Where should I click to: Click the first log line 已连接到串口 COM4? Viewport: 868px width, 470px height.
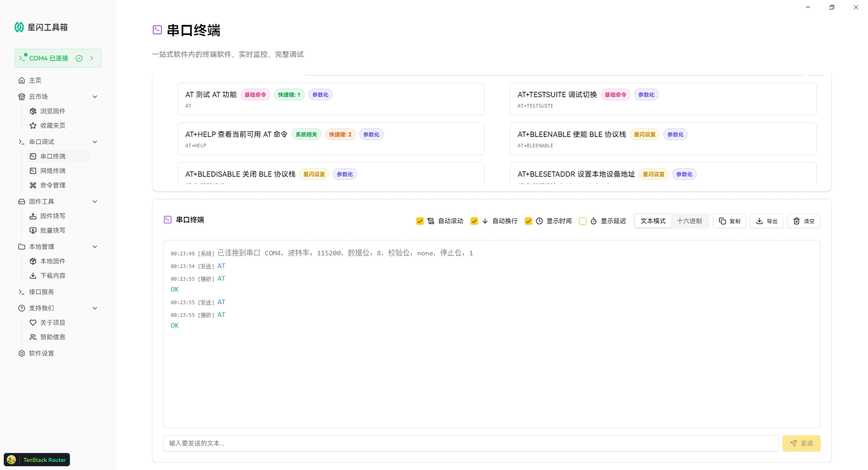322,253
